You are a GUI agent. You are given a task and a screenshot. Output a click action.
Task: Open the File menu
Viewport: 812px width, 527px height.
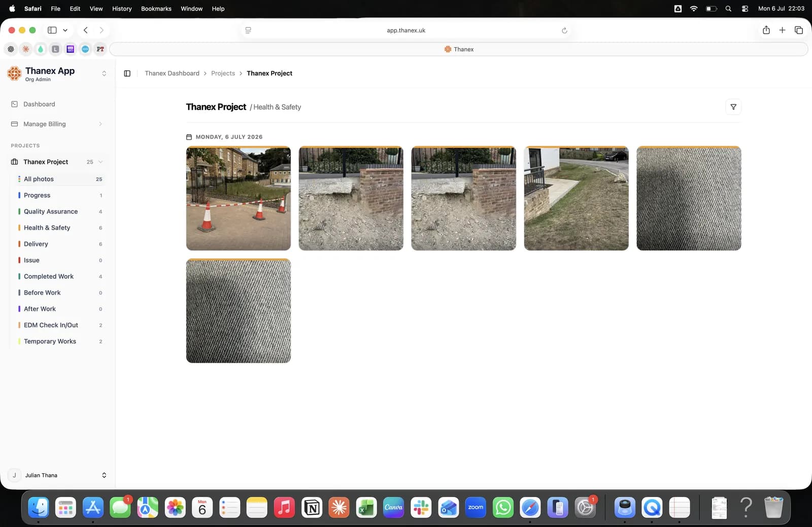tap(55, 9)
